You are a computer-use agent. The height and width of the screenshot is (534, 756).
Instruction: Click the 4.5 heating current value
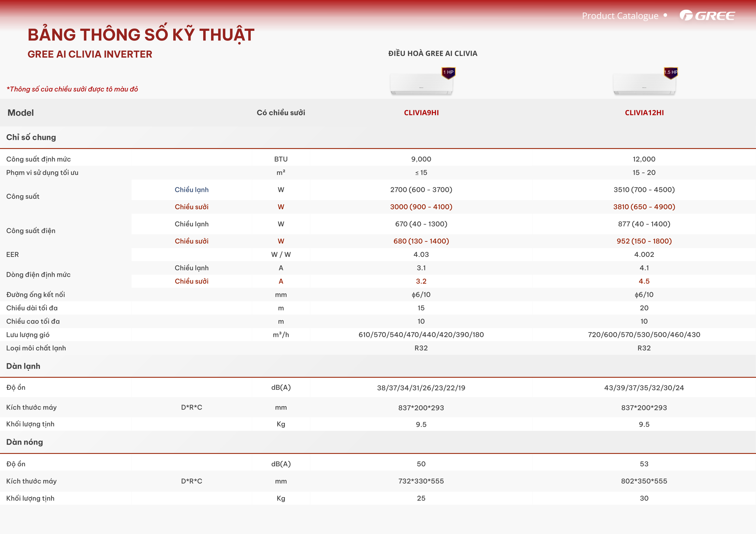point(644,281)
